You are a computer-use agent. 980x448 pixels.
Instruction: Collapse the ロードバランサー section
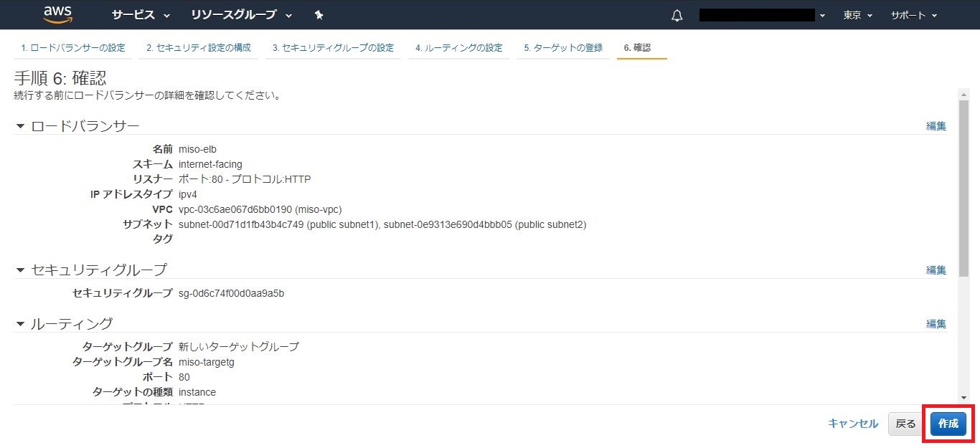(21, 126)
